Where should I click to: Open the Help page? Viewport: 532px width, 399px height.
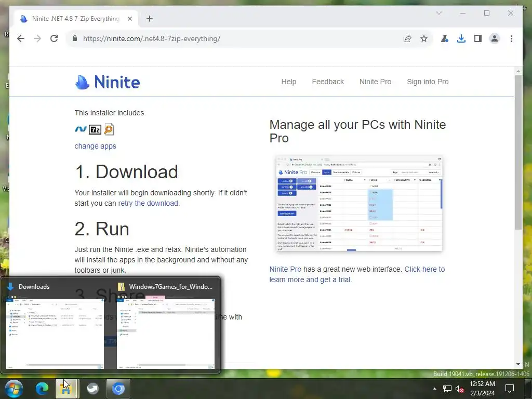(289, 82)
